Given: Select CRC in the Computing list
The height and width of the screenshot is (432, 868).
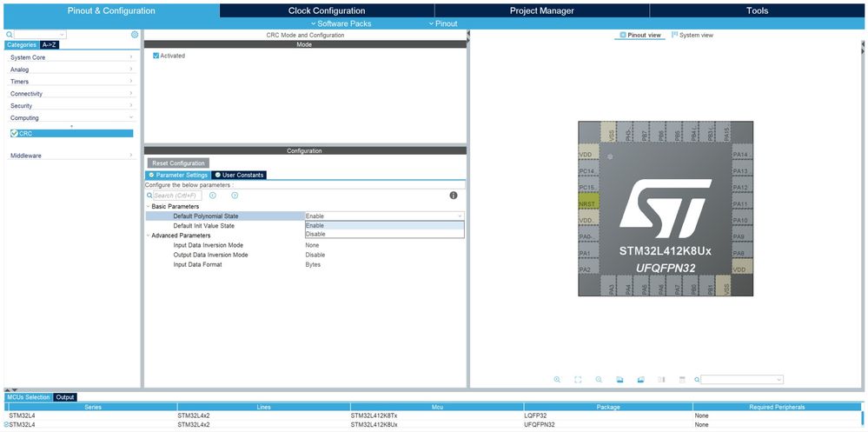Looking at the screenshot, I should [x=71, y=134].
